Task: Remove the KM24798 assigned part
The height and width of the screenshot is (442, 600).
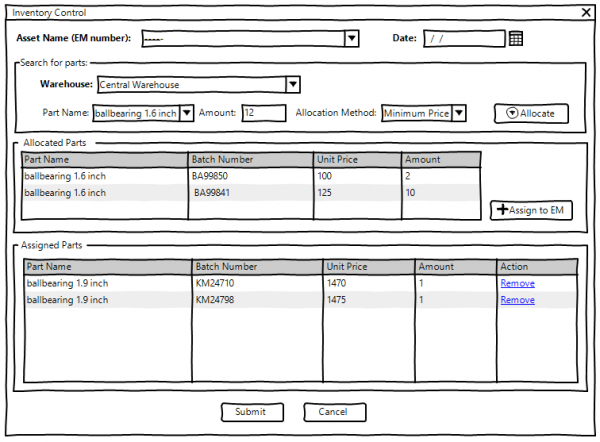Action: [517, 300]
